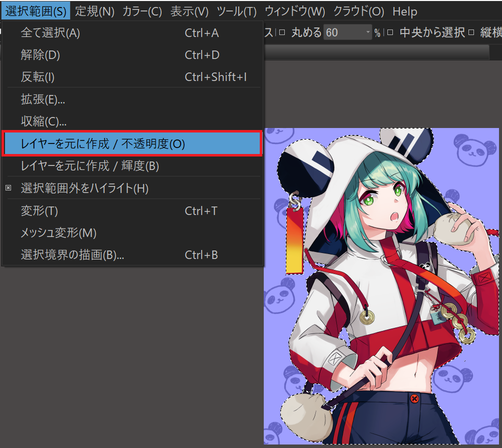Open 選択境界の描画(B)... dialog

[x=72, y=255]
